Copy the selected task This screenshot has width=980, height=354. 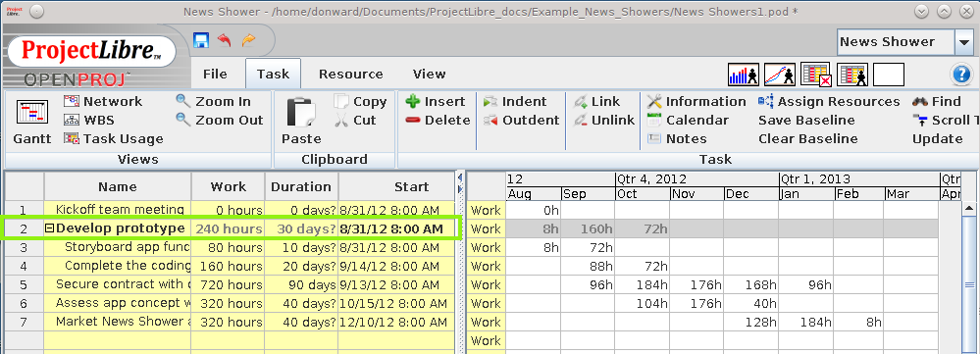point(360,101)
